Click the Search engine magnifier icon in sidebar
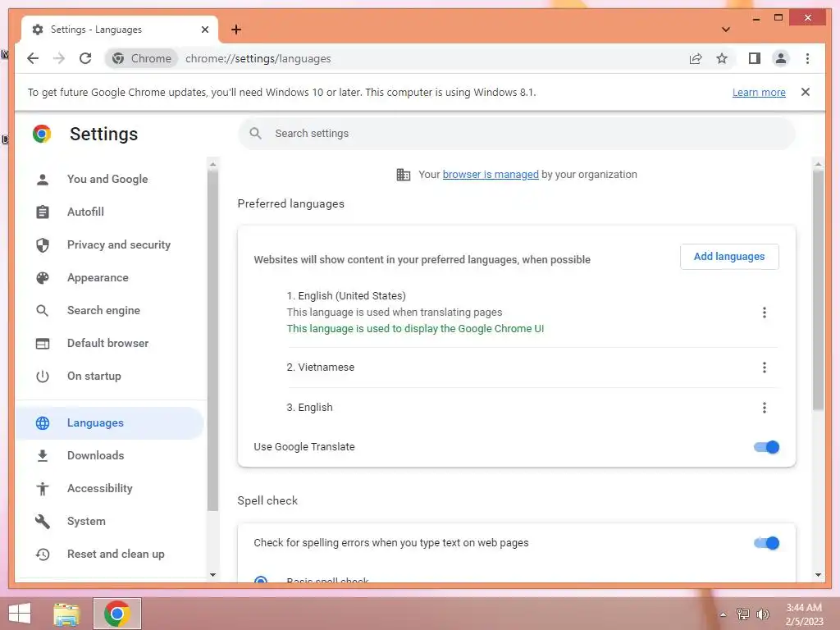 coord(43,311)
